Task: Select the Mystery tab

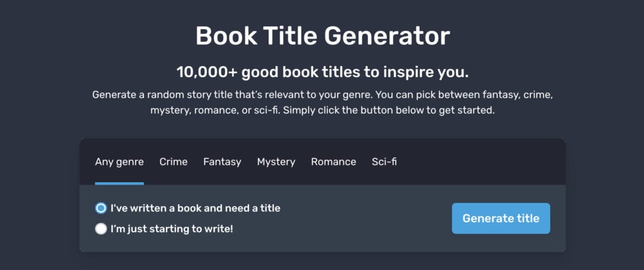Action: pyautogui.click(x=276, y=162)
